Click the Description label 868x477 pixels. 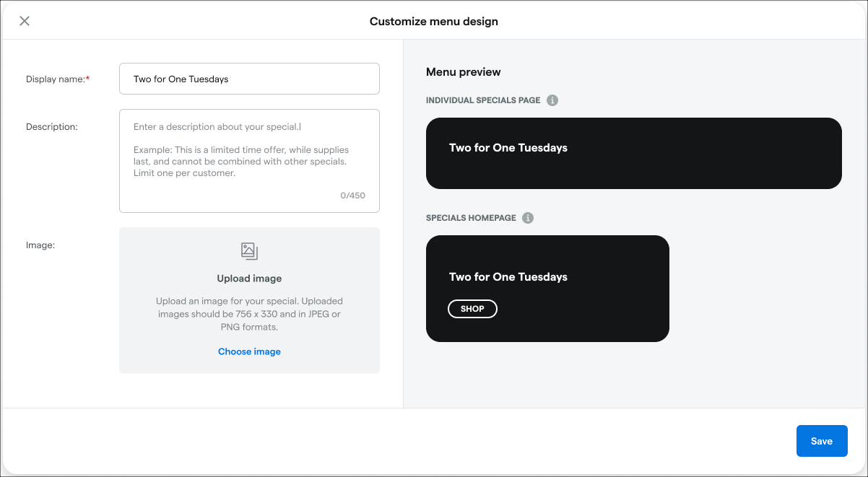click(52, 127)
